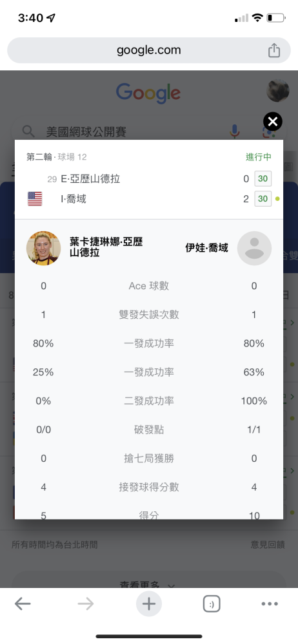Tap the Google logo

pos(148,93)
